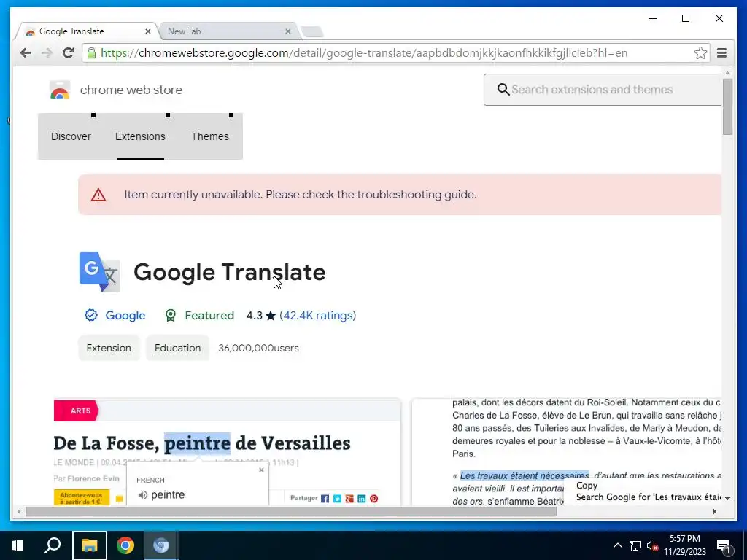Click the scroll left arrow
Screen dimensions: 747x560
point(19,512)
